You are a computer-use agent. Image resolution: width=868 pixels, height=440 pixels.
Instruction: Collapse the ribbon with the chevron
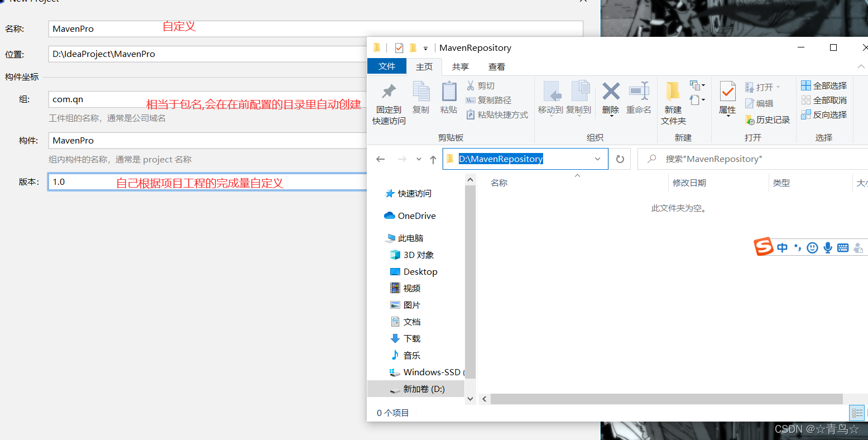click(861, 66)
